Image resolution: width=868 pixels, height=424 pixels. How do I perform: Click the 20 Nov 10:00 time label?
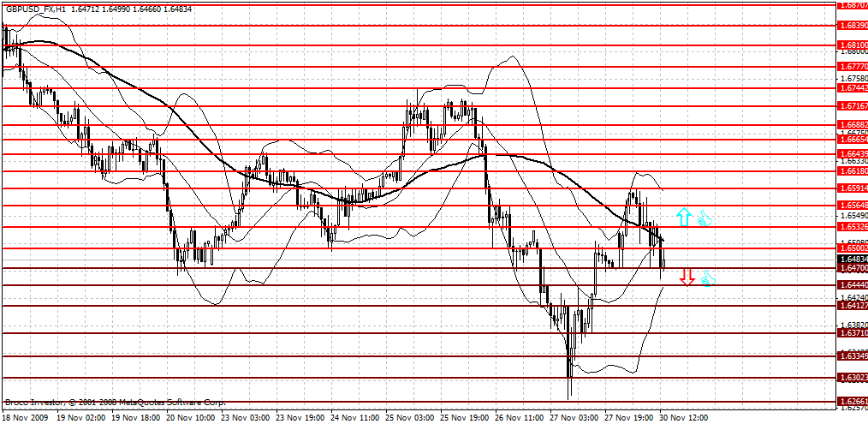pyautogui.click(x=190, y=417)
